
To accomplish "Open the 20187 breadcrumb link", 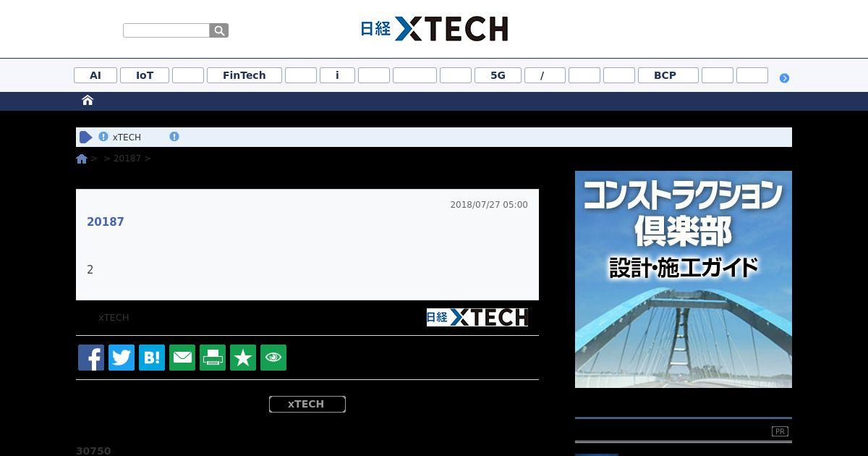I will click(127, 159).
